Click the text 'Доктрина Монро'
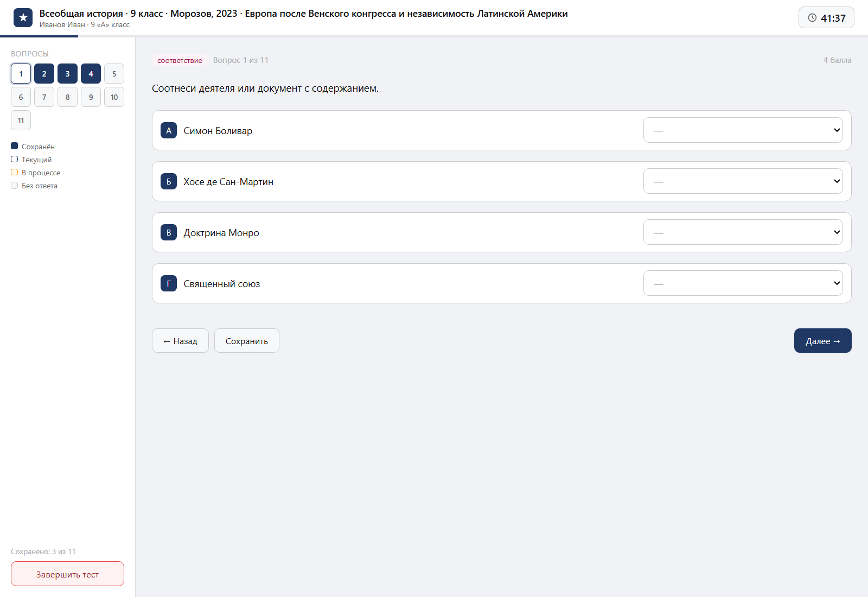The image size is (868, 597). tap(221, 233)
